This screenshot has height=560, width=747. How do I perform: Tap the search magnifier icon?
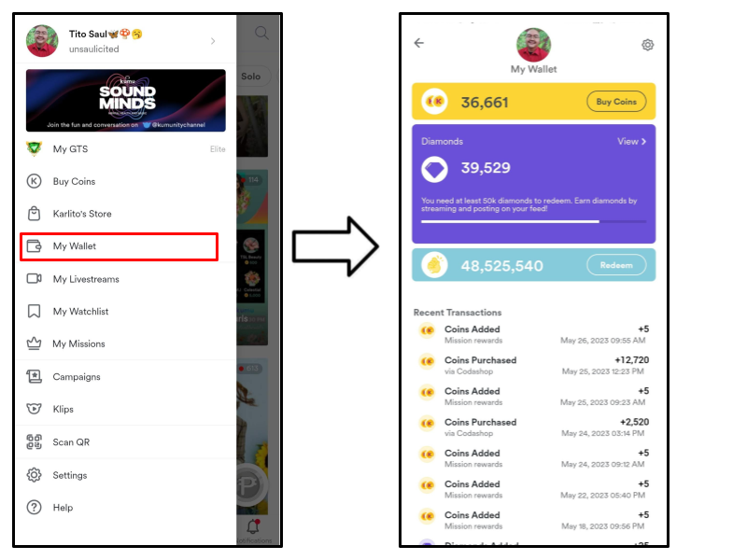click(x=261, y=33)
